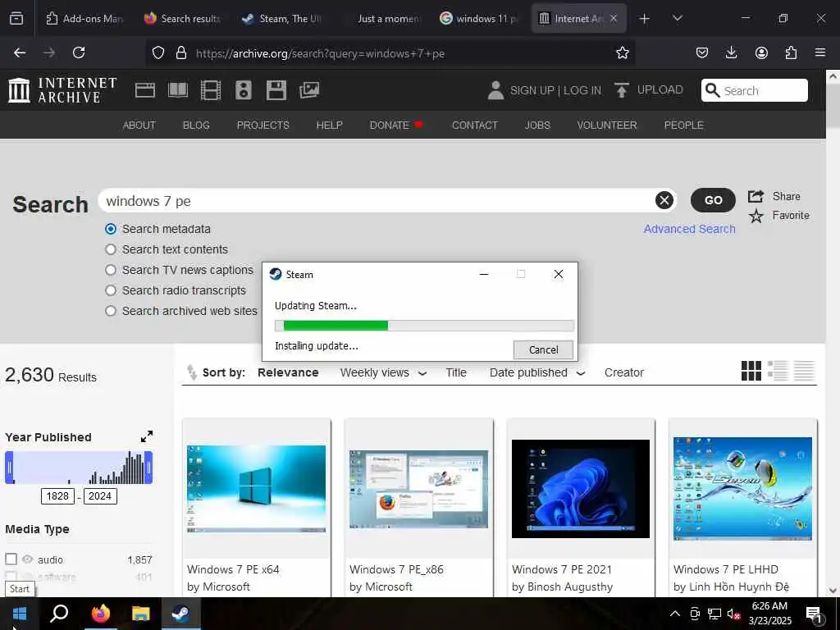Viewport: 840px width, 630px height.
Task: Switch to the windows 11 pe Google tab
Action: pyautogui.click(x=479, y=18)
